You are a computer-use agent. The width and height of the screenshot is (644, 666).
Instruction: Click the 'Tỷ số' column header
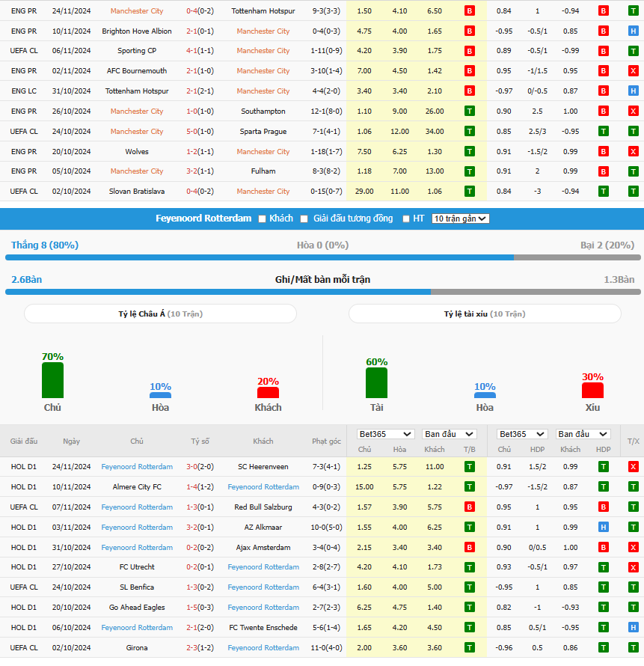[200, 442]
